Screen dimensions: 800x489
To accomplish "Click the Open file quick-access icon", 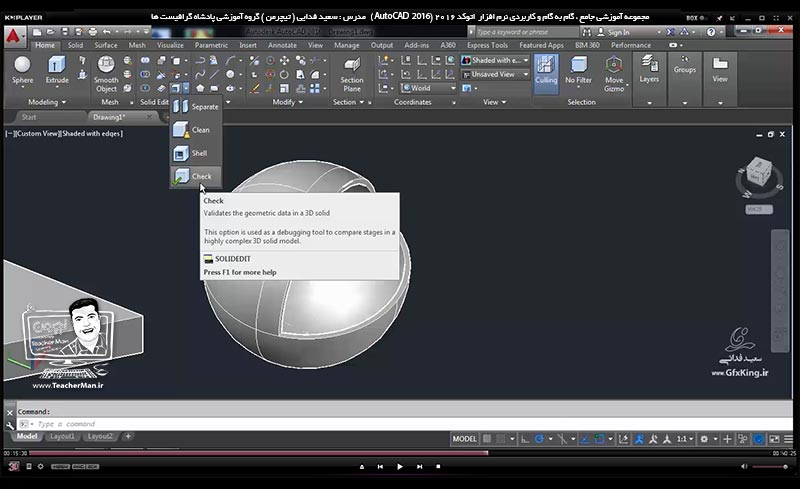I will (x=51, y=32).
